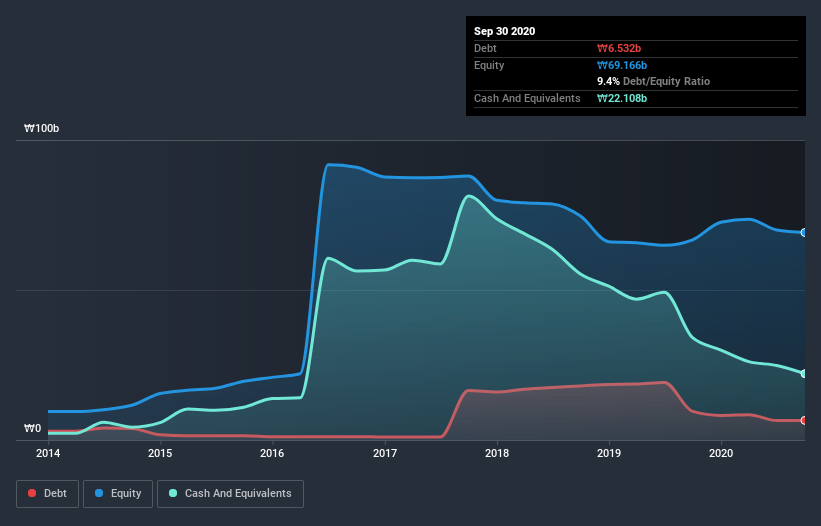The image size is (821, 526).
Task: Click the ₩100b y-axis label
Action: coord(41,128)
